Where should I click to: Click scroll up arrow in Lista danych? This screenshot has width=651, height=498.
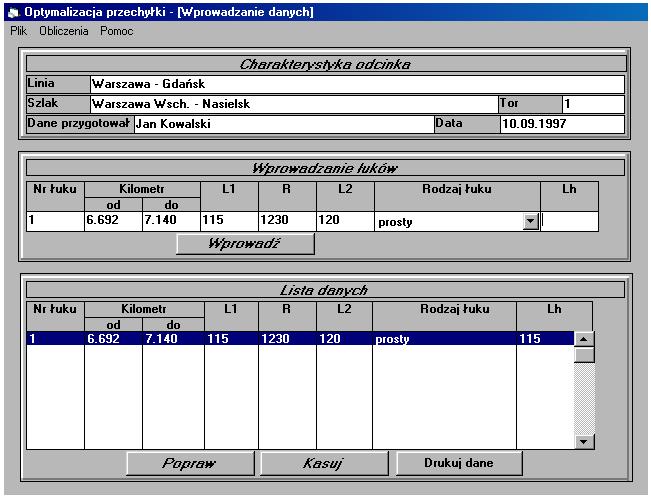pyautogui.click(x=584, y=339)
